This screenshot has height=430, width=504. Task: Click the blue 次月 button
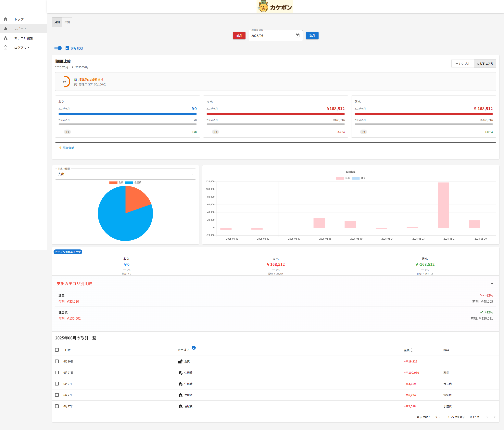(312, 35)
